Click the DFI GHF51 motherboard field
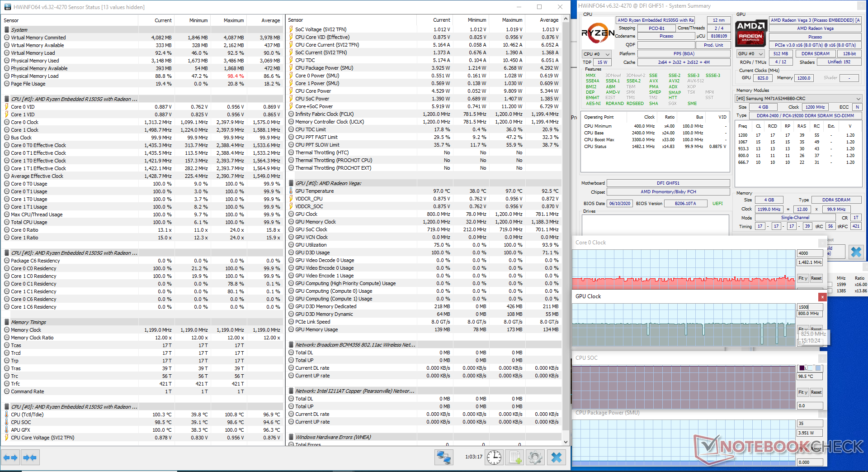 [668, 183]
